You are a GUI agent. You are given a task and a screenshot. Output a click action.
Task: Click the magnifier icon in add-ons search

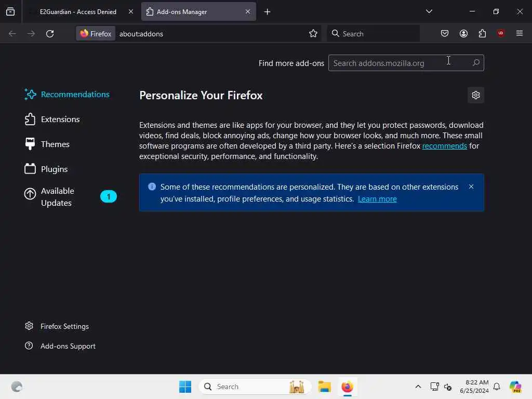click(x=476, y=63)
